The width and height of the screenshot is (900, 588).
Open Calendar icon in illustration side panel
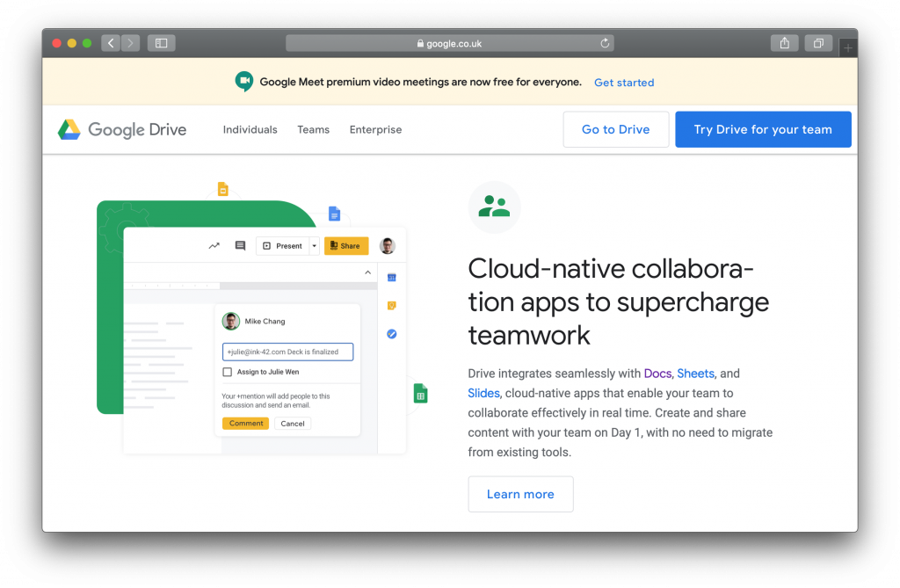click(391, 278)
